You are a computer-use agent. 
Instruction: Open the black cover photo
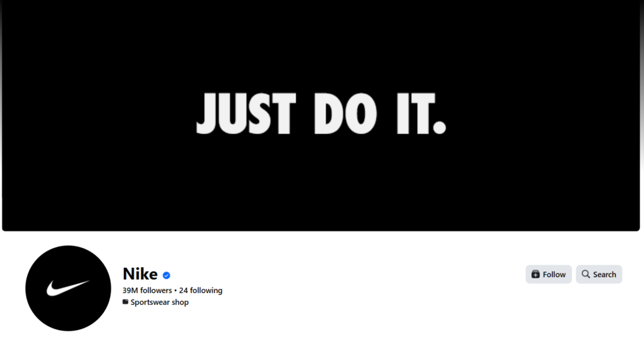tap(321, 115)
